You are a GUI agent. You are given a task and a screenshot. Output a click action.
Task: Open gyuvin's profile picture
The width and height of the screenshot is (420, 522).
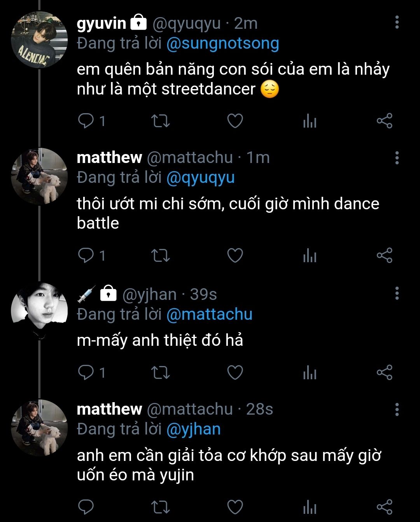39,40
